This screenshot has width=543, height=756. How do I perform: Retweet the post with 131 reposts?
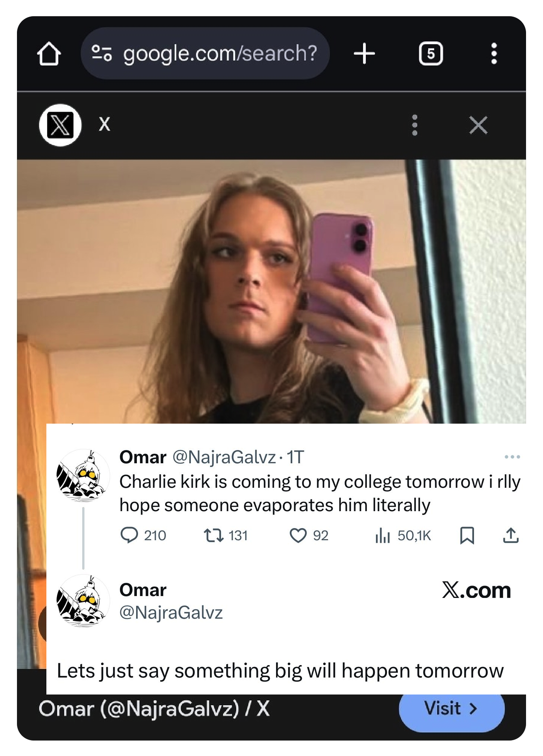point(214,535)
